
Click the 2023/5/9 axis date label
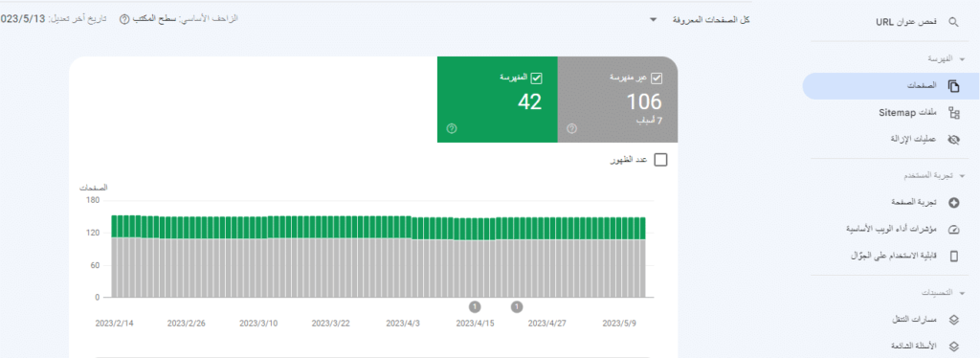620,324
